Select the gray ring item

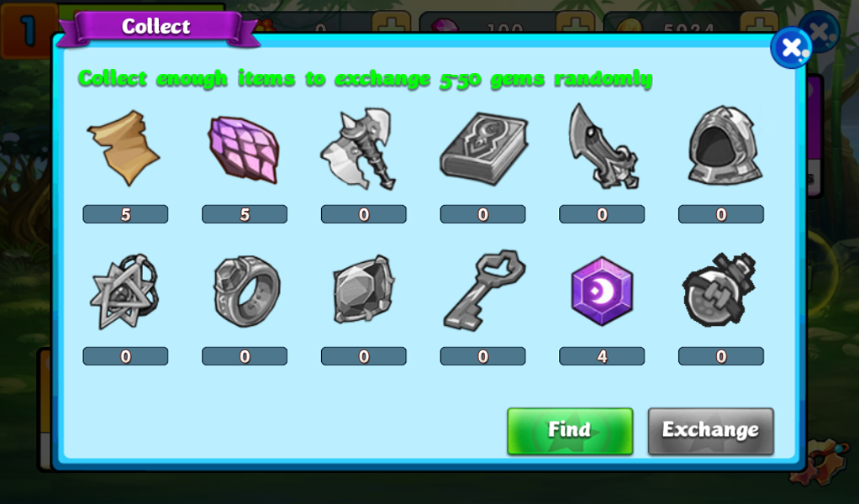pyautogui.click(x=246, y=291)
